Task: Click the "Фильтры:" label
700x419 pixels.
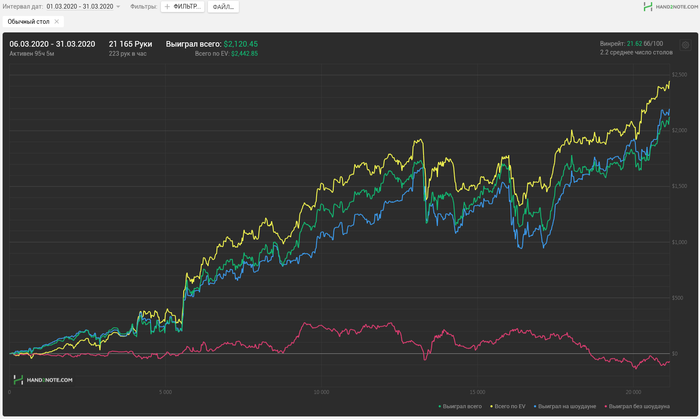Action: coord(143,7)
